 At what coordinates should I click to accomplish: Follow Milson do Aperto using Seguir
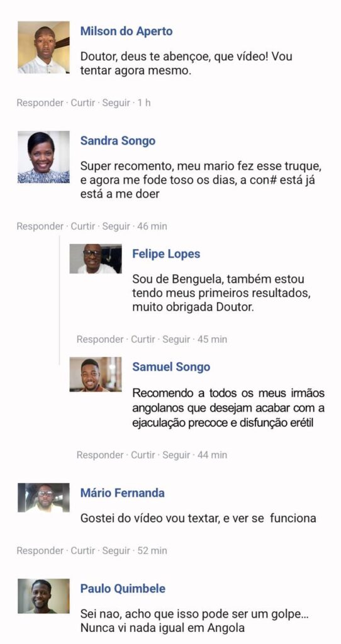[116, 103]
